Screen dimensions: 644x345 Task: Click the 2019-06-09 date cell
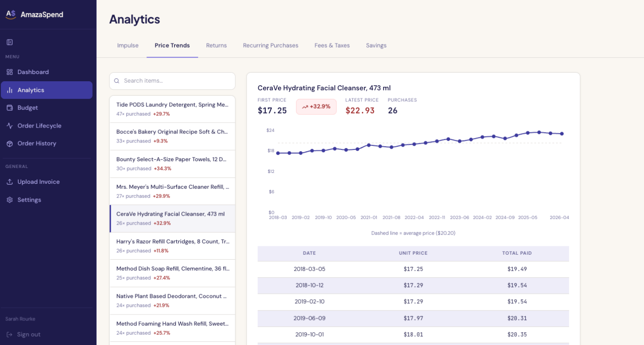point(309,318)
